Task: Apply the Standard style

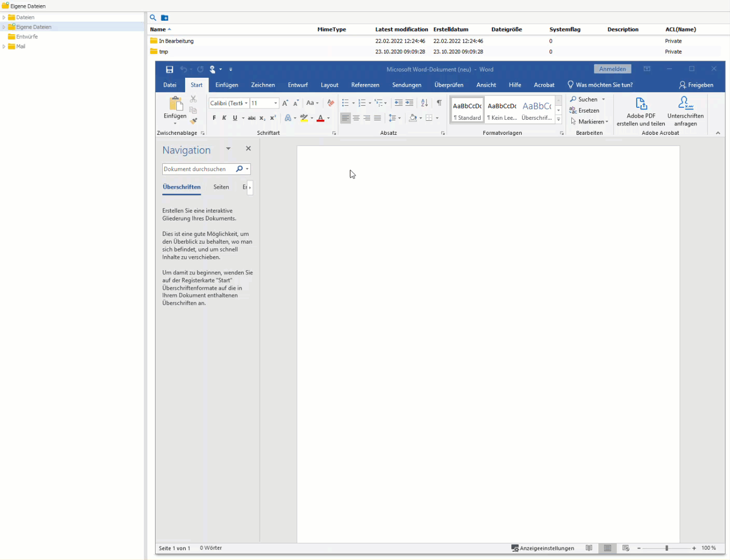Action: 467,110
